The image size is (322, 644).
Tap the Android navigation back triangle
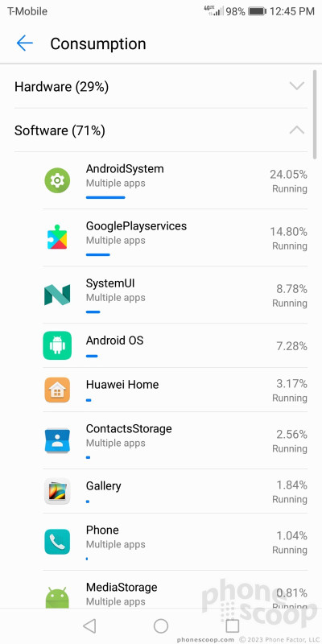click(89, 626)
